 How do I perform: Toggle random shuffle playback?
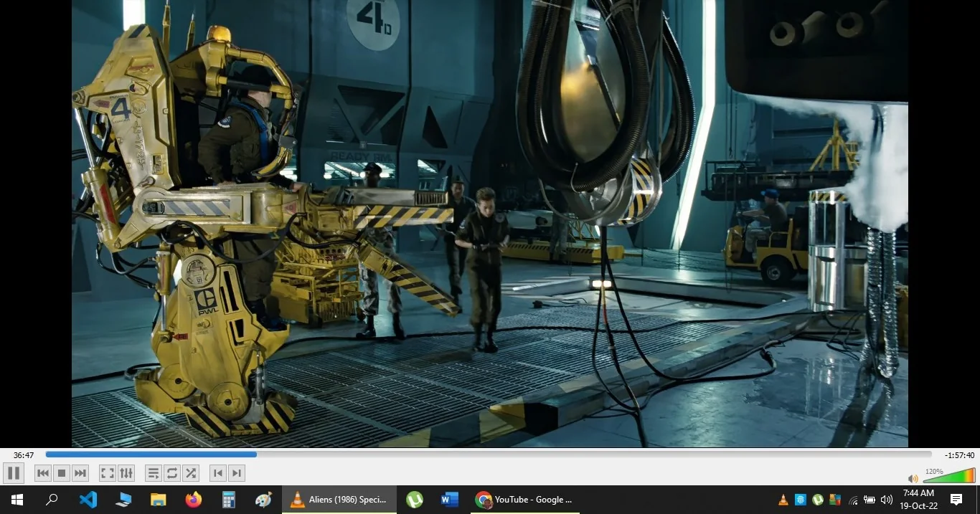tap(190, 473)
